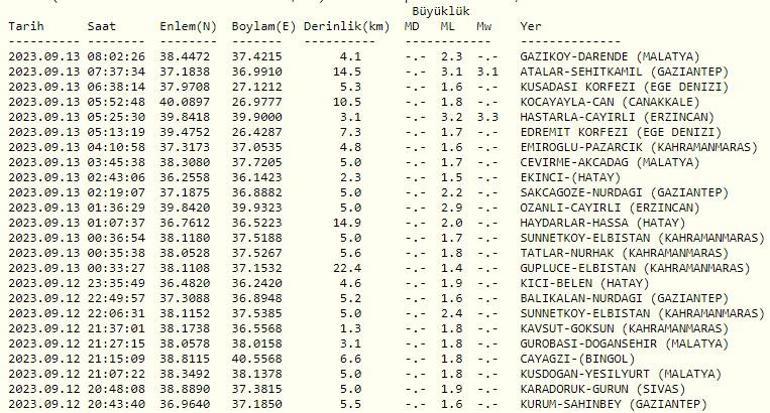Select location KARADORUK-GURUN (SIVAS)
The image size is (770, 413).
603,389
